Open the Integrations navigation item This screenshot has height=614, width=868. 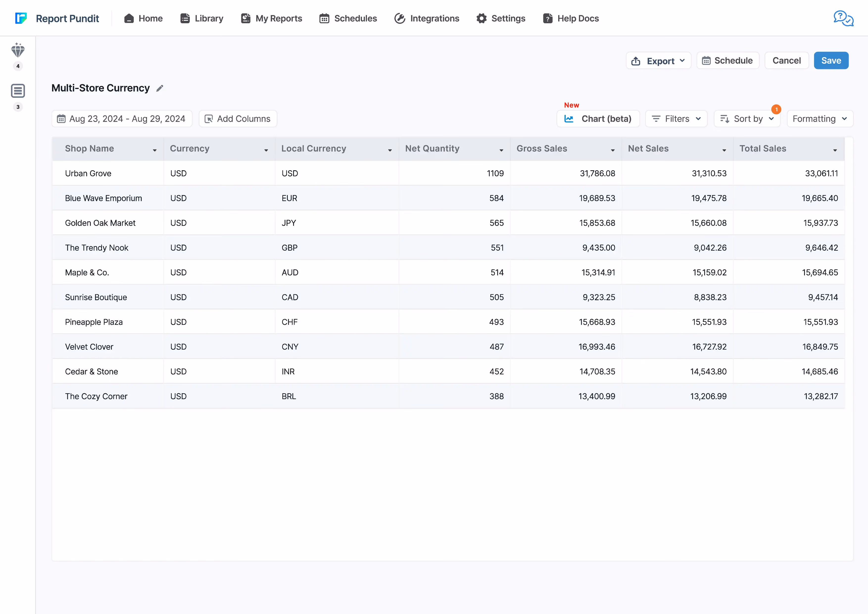tap(427, 18)
